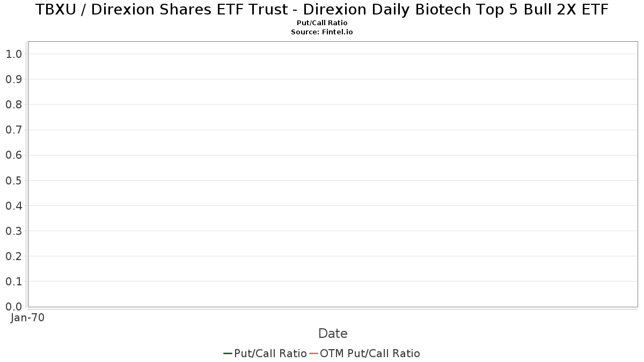Click the Source: Fintel.io text
The image size is (644, 362).
[x=322, y=32]
